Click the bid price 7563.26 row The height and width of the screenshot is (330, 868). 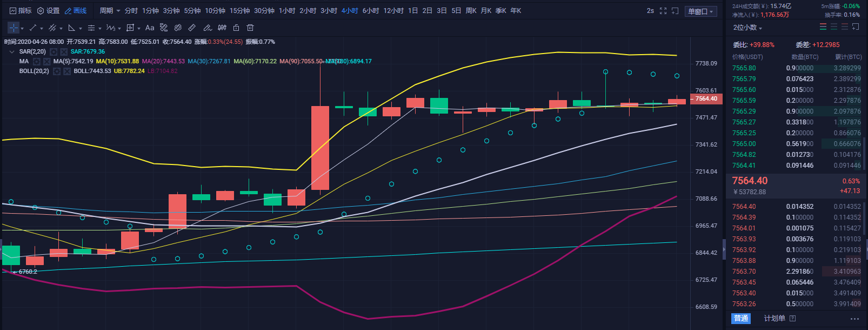point(797,304)
